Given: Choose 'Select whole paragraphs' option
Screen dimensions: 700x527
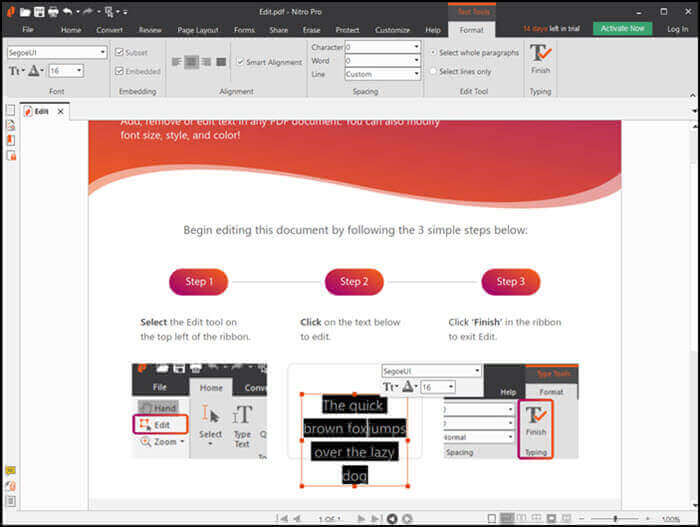Looking at the screenshot, I should (432, 52).
